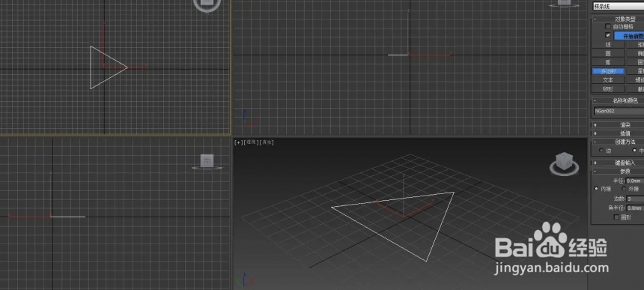The width and height of the screenshot is (644, 290).
Task: Select the 圆 shape button
Action: tap(608, 53)
